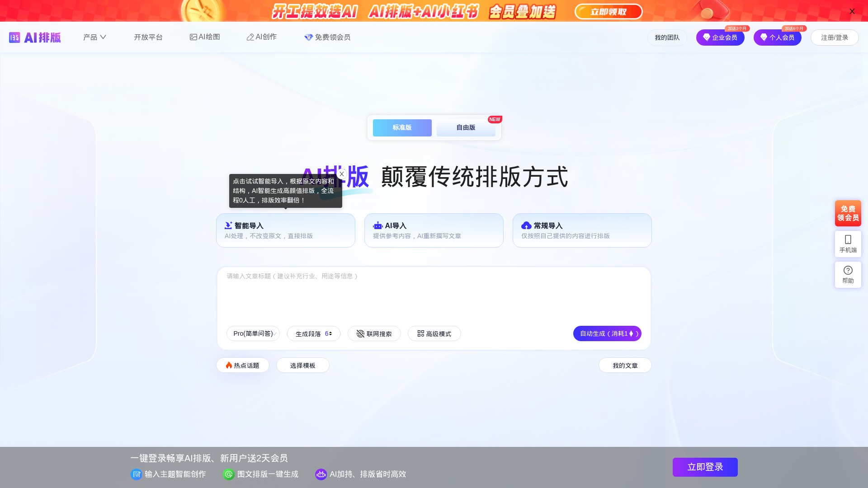
Task: Choose the 常规导入 cloud upload card
Action: pos(582,230)
